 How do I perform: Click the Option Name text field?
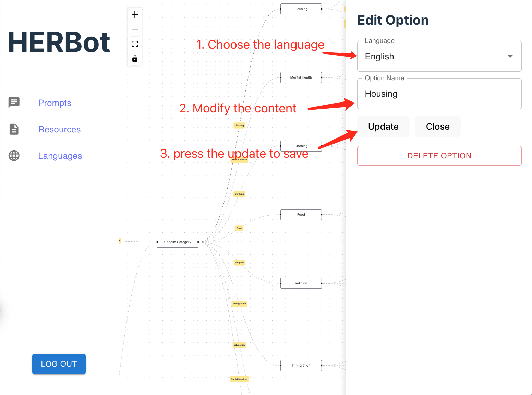point(439,94)
